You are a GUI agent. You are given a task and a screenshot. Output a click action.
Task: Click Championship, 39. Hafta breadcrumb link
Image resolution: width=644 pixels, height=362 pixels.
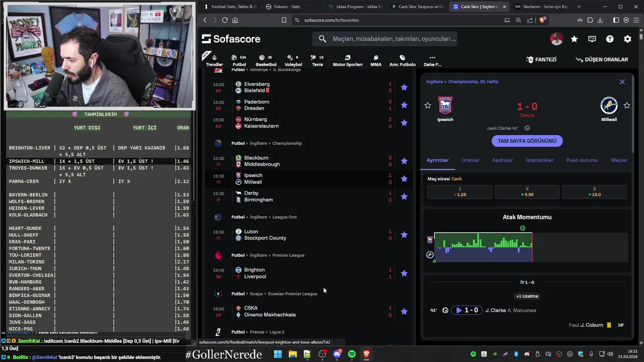(473, 81)
